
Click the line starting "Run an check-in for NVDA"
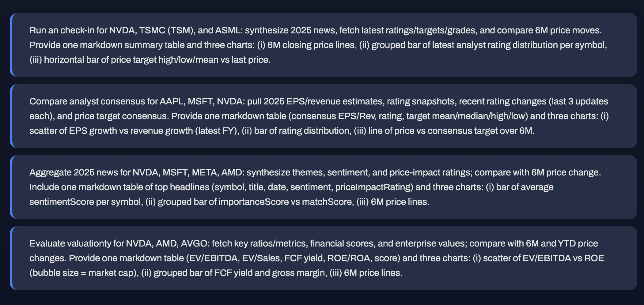[x=316, y=30]
